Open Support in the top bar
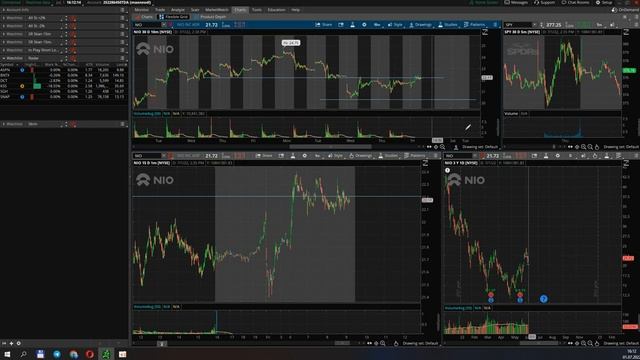640x360 pixels. pos(544,2)
